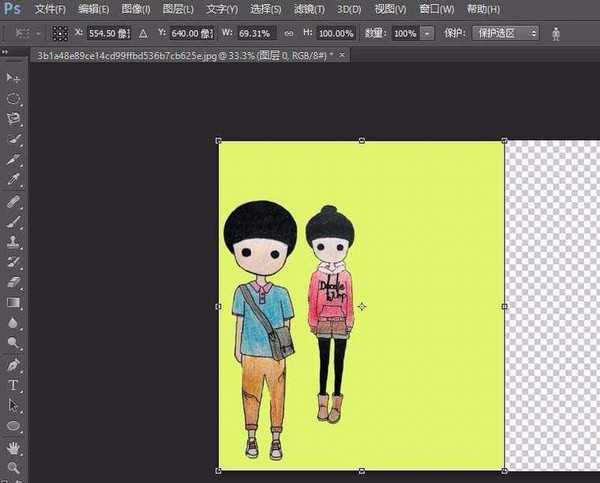
Task: Open the 数量 percentage slider dropdown arrow
Action: point(427,33)
